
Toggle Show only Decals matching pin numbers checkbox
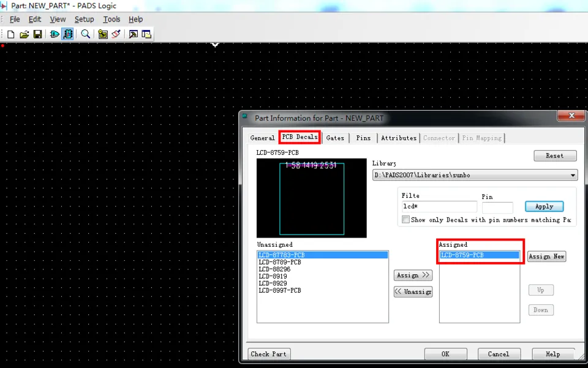coord(405,220)
